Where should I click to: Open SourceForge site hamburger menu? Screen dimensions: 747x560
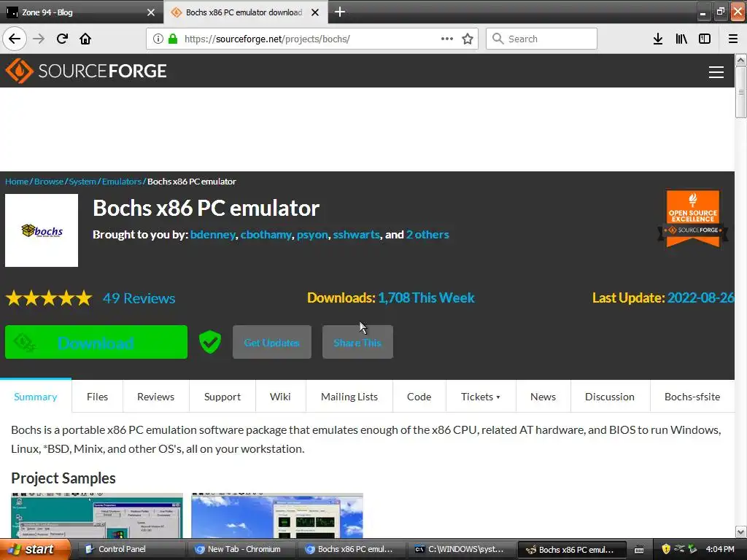[716, 72]
